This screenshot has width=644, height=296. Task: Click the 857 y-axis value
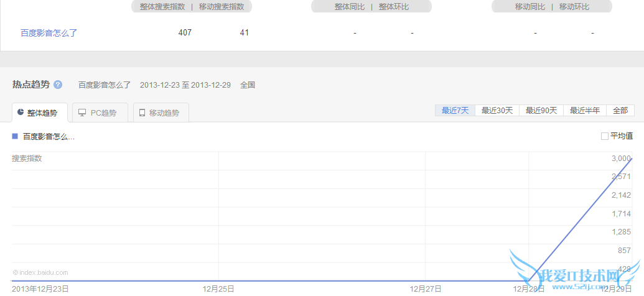point(624,251)
